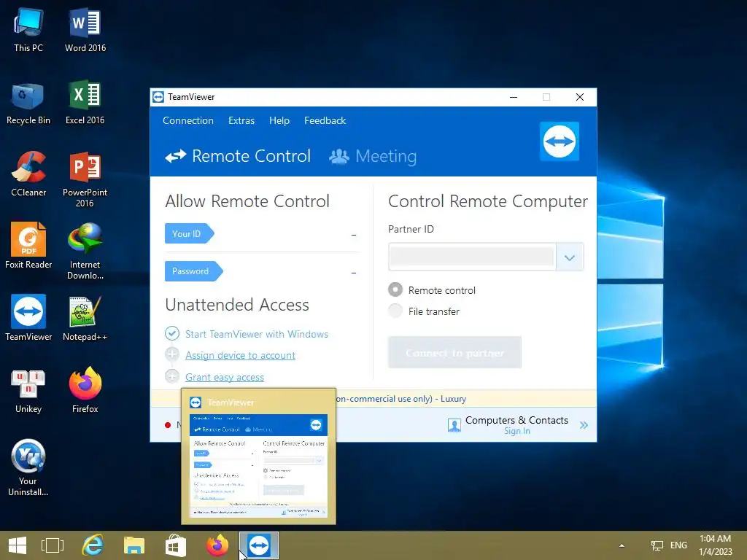Image resolution: width=747 pixels, height=560 pixels.
Task: Open This PC desktop icon
Action: [28, 29]
